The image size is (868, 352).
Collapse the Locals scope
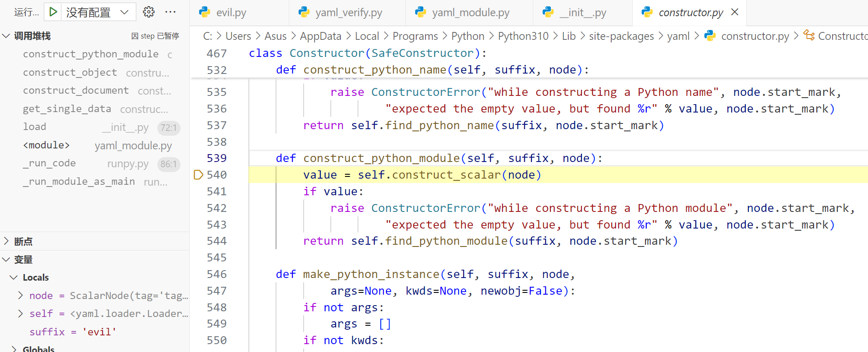click(x=14, y=278)
